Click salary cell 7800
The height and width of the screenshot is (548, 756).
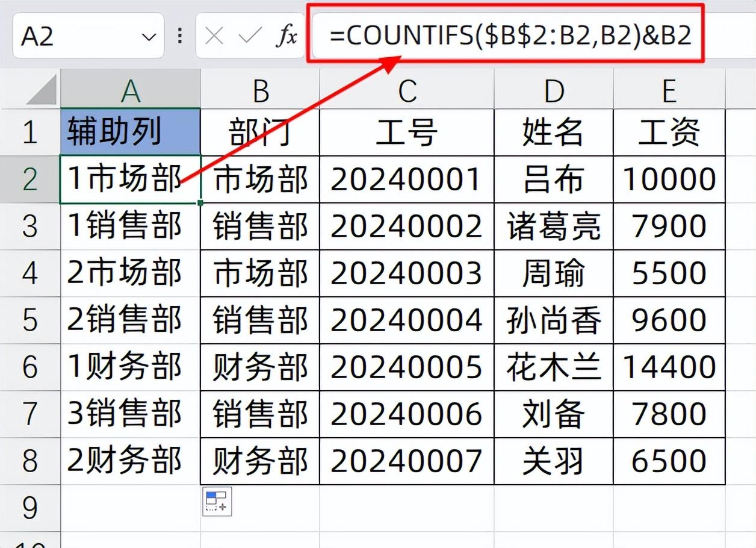(669, 414)
